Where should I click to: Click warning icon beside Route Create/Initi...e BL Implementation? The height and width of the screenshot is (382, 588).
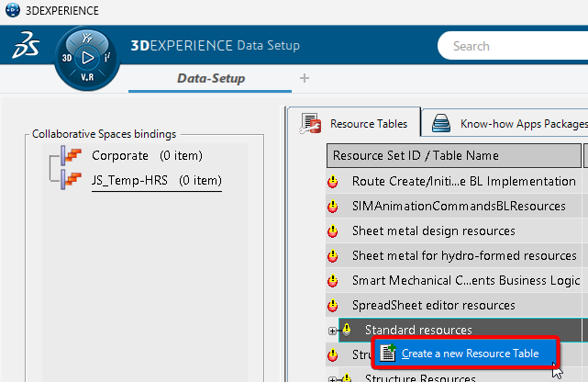pyautogui.click(x=333, y=182)
